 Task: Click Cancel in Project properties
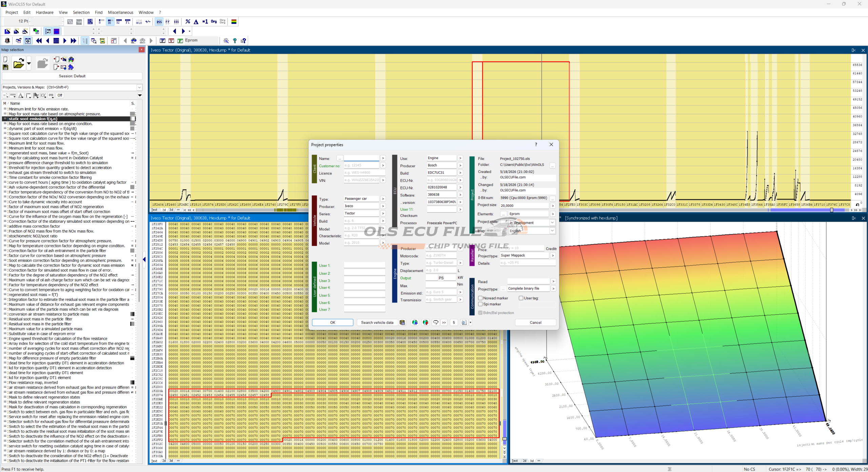tap(535, 322)
